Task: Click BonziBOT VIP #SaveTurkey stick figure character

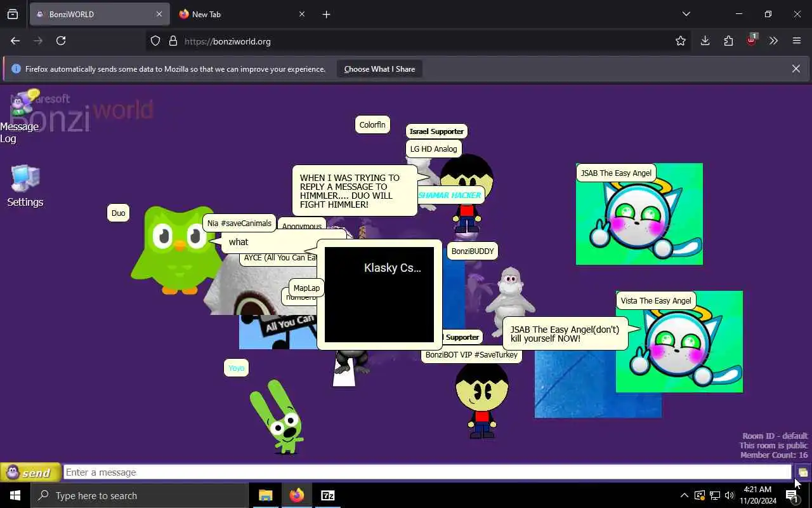Action: click(x=482, y=400)
